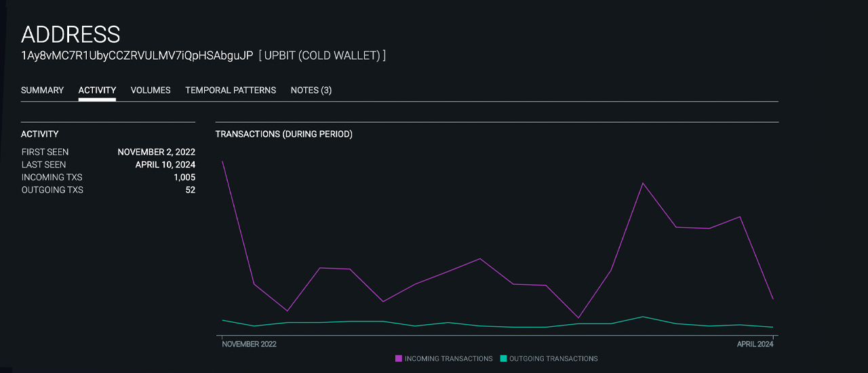Click the Last Seen row label
Screen dimensions: 868x373
pos(43,165)
